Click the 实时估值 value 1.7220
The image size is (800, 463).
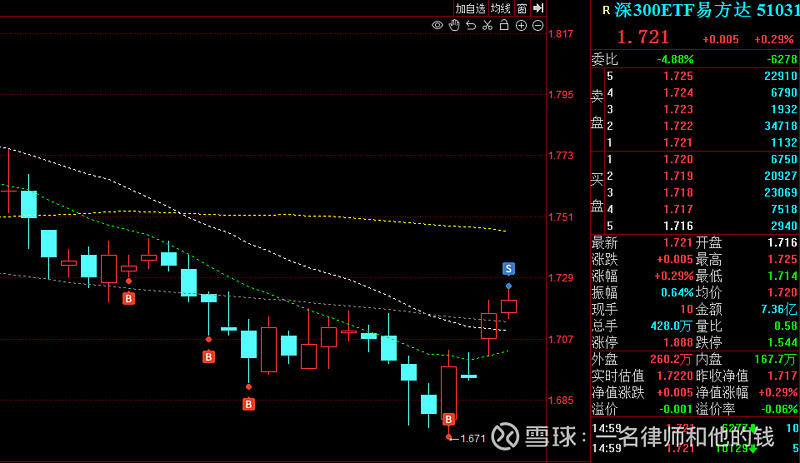pyautogui.click(x=674, y=376)
